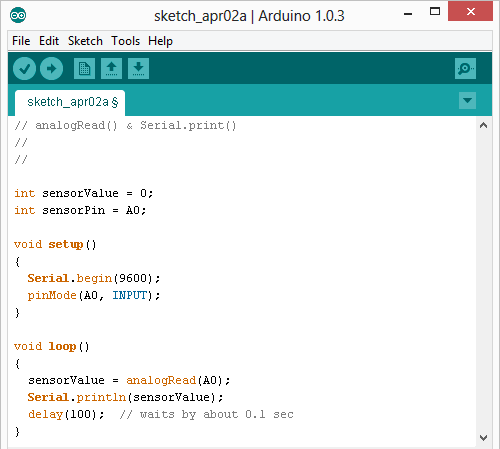This screenshot has width=500, height=449.
Task: Click the scrollbar up arrow
Action: tap(484, 125)
